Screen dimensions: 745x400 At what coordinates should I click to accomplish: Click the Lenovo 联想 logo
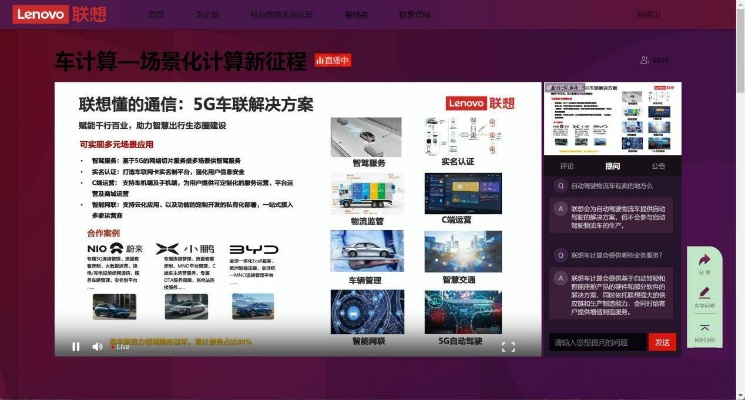[61, 15]
